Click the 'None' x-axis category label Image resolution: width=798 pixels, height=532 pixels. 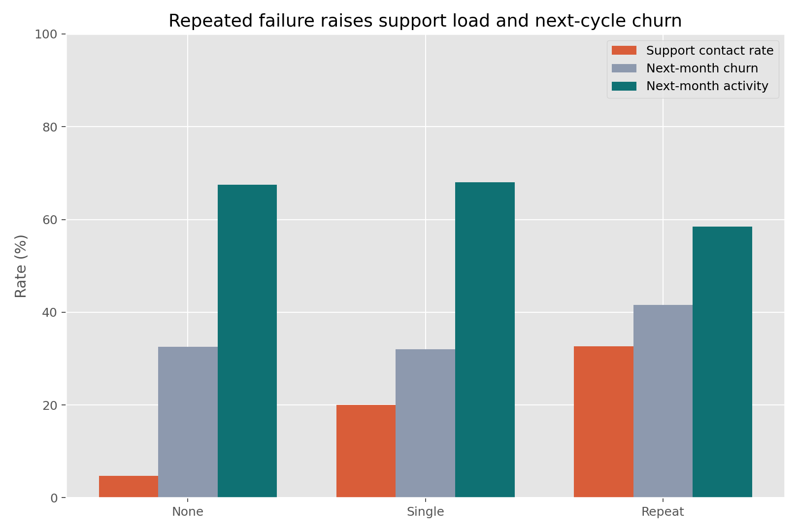pos(188,512)
